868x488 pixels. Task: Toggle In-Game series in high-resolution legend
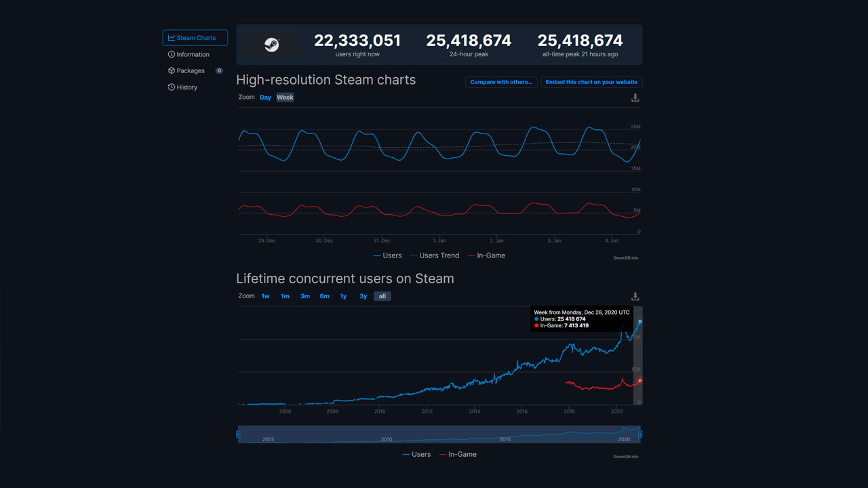pyautogui.click(x=486, y=256)
